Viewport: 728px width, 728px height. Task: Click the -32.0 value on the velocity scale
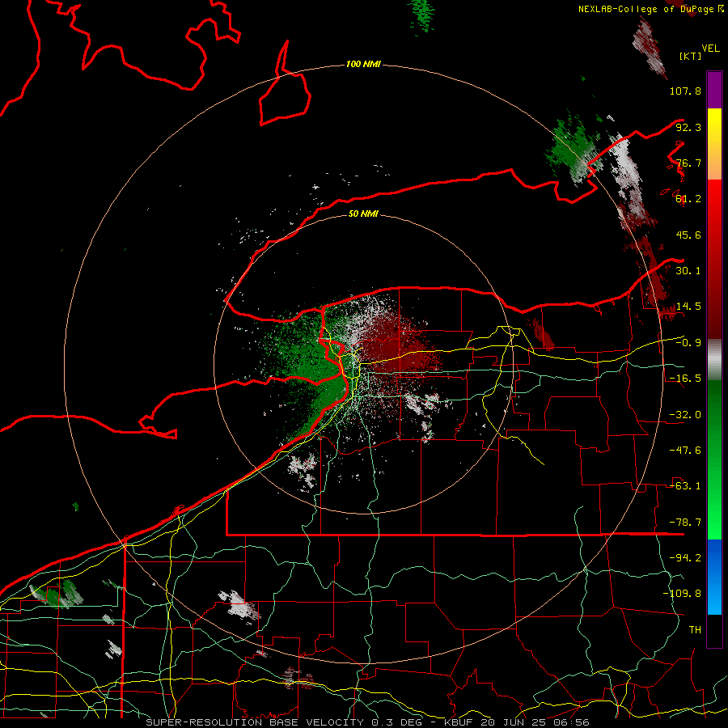[685, 415]
